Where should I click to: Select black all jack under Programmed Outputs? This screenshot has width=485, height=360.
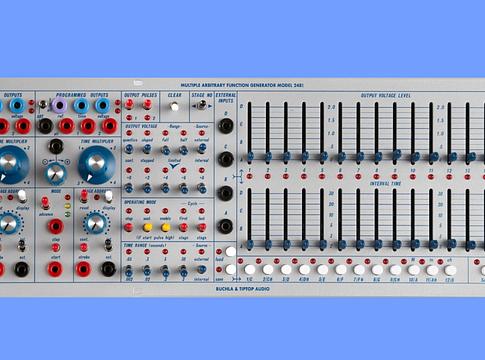(x=45, y=126)
